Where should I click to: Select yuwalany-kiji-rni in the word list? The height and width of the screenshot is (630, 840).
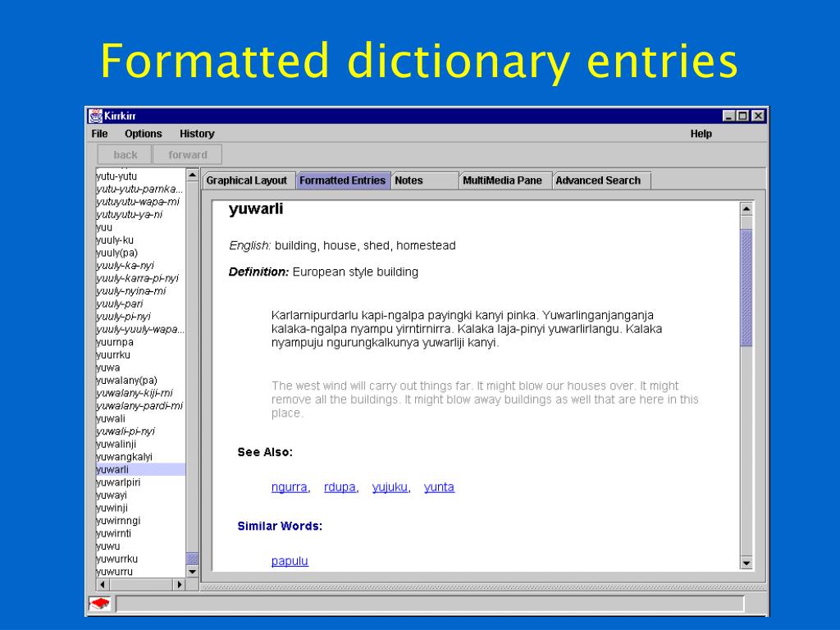140,393
